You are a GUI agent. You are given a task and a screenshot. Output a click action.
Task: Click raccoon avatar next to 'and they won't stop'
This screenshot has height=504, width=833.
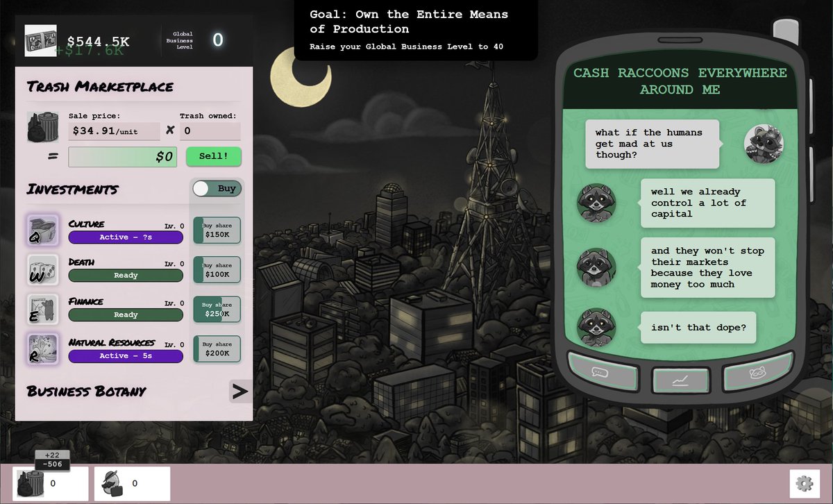(x=596, y=267)
